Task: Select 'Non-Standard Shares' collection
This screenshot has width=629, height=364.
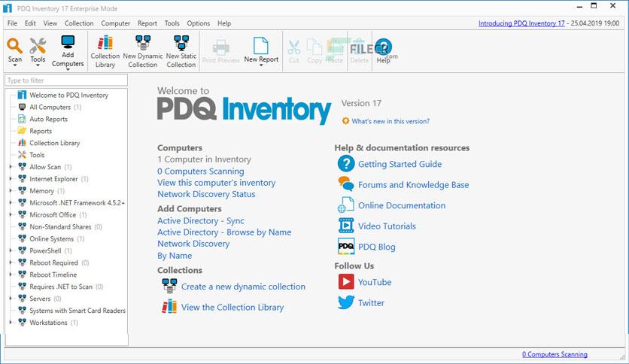Action: click(x=60, y=226)
